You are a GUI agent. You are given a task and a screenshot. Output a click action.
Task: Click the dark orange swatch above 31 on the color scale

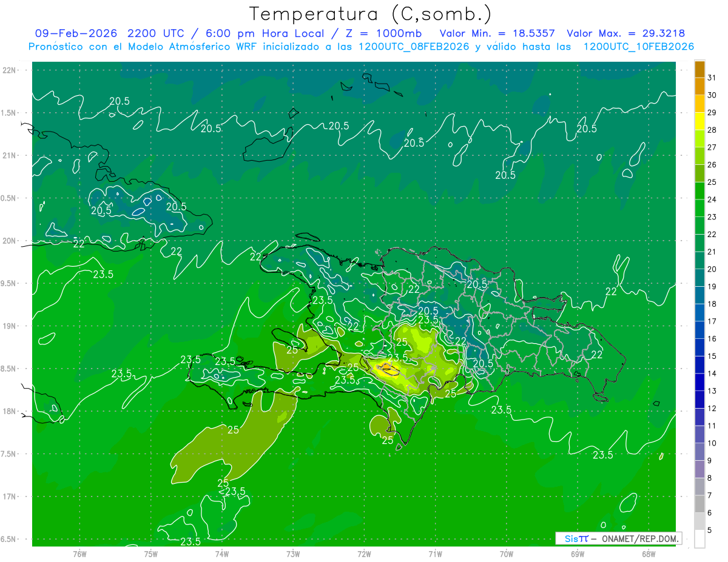(x=699, y=69)
